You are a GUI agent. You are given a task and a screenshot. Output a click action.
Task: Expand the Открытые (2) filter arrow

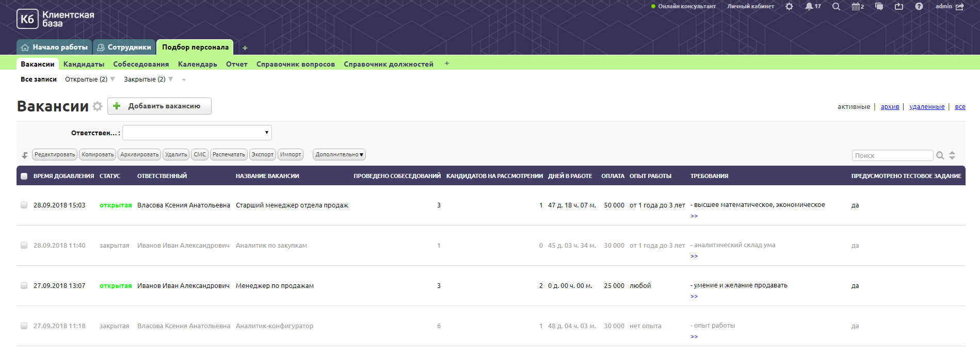113,79
